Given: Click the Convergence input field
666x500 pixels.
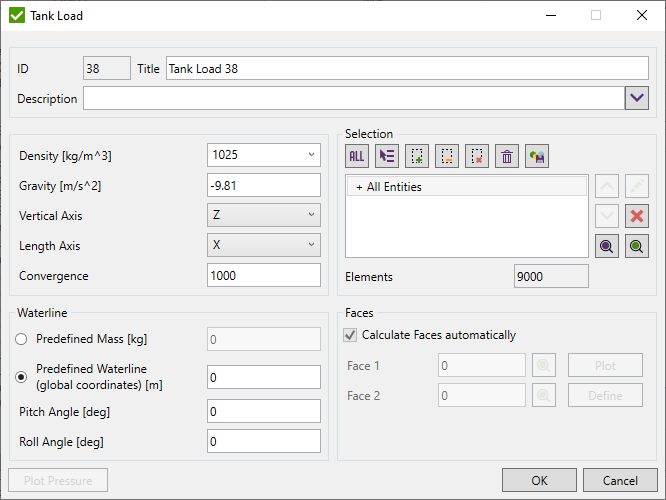Looking at the screenshot, I should 264,276.
